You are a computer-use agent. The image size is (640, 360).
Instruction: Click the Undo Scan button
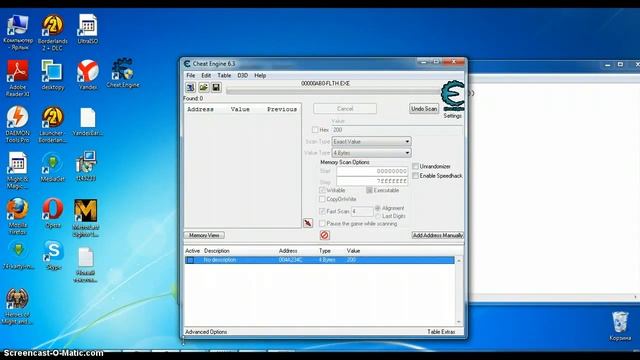click(x=424, y=109)
